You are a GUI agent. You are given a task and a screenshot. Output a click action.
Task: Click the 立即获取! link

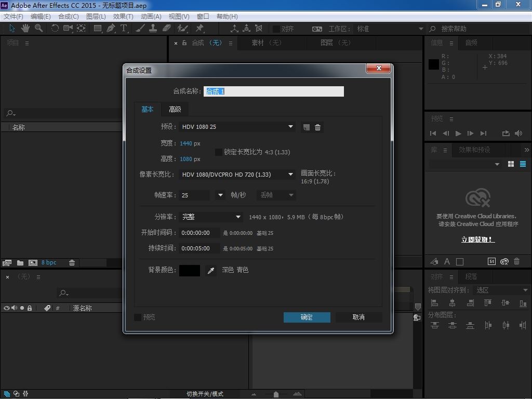(478, 240)
